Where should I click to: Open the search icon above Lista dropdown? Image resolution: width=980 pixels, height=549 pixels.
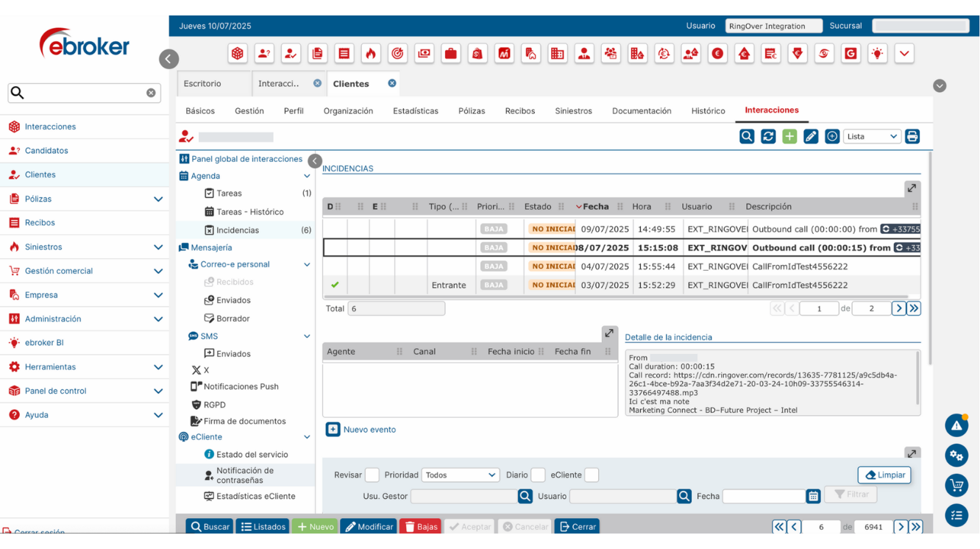(x=747, y=136)
